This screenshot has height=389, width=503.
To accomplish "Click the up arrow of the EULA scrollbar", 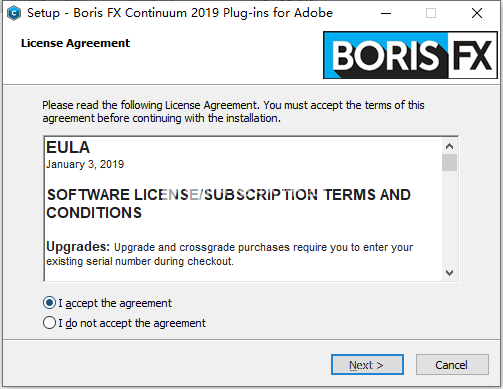I will (x=449, y=146).
